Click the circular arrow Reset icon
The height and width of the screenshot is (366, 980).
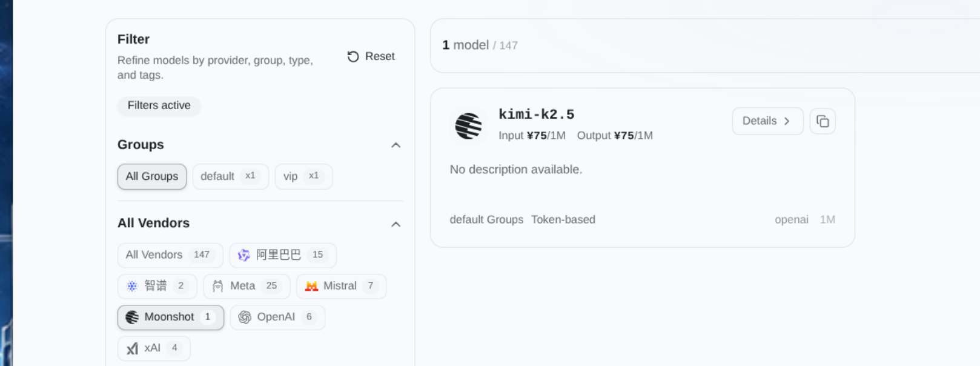coord(353,56)
